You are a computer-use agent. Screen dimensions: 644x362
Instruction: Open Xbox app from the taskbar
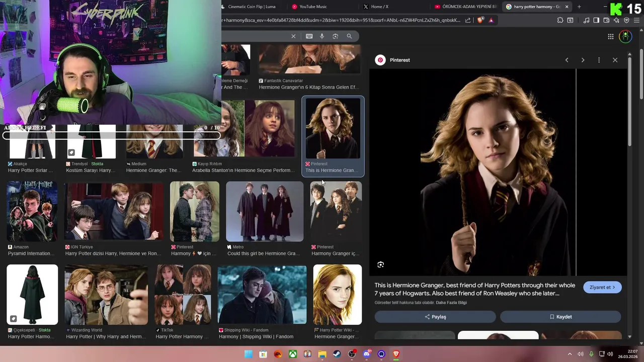tap(292, 354)
